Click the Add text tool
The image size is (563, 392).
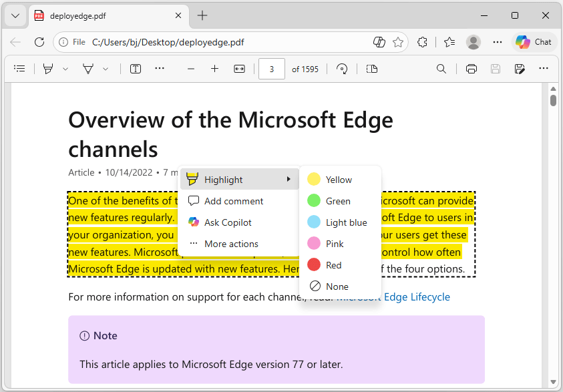(x=136, y=68)
